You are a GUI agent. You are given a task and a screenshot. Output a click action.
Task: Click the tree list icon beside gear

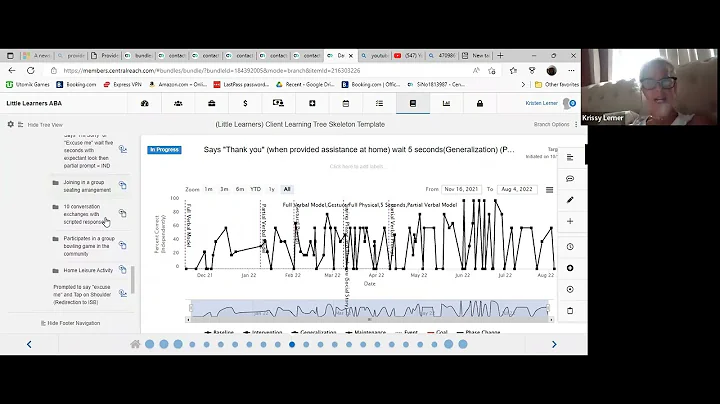point(21,124)
